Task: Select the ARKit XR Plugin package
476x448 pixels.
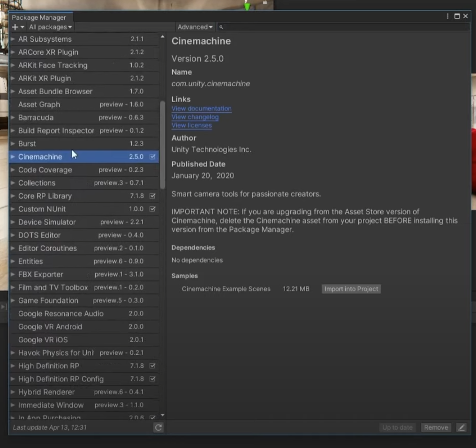Action: point(84,78)
